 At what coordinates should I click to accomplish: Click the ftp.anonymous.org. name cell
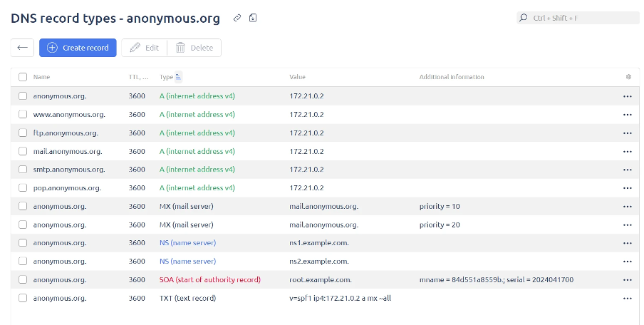[x=66, y=133]
